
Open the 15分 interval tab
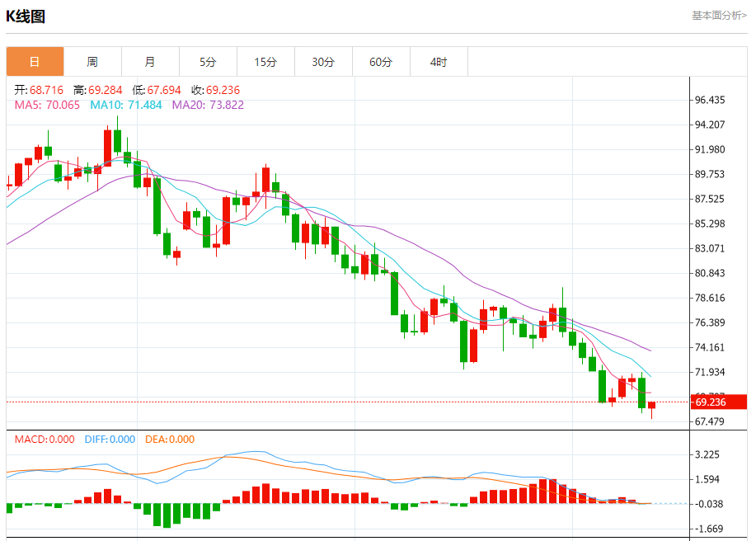point(265,62)
